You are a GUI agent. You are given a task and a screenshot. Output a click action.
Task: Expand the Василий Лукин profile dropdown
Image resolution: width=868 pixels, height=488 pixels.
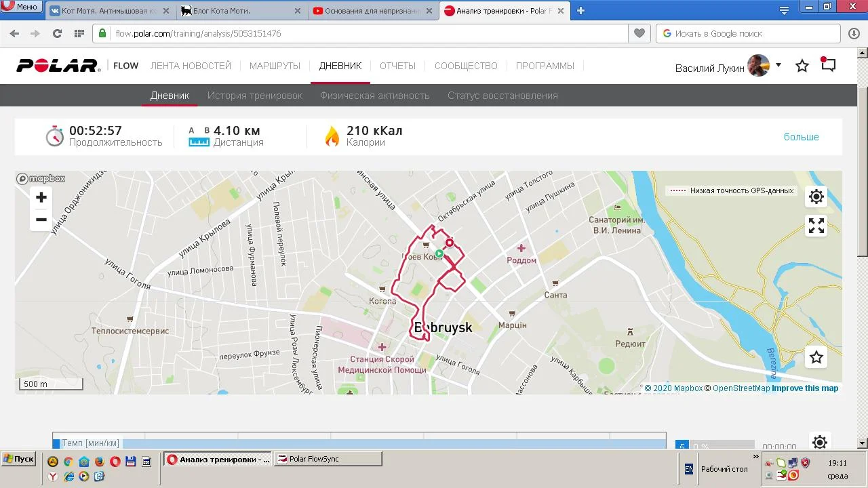pos(778,65)
